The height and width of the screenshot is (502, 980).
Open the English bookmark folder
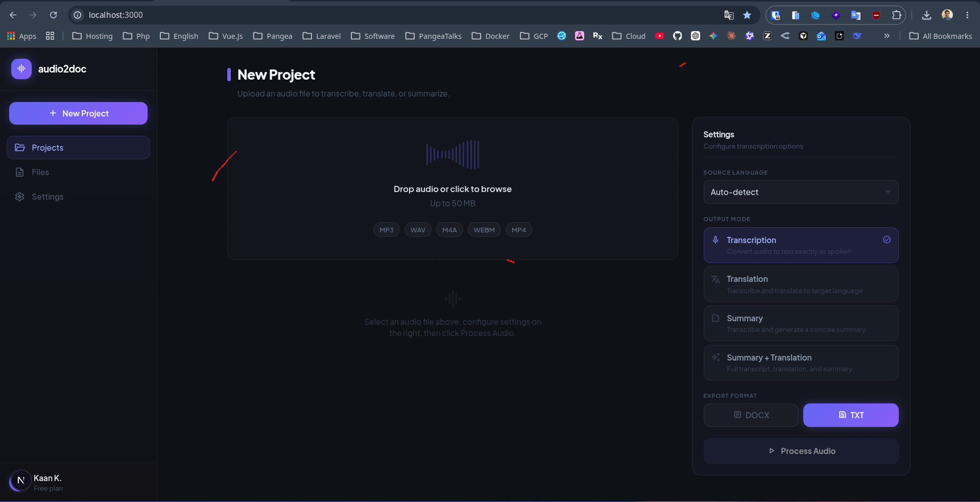click(x=179, y=36)
